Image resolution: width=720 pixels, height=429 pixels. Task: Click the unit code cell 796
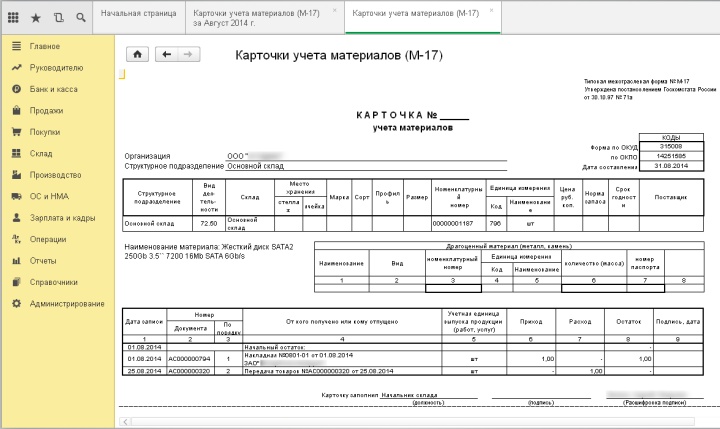[495, 224]
